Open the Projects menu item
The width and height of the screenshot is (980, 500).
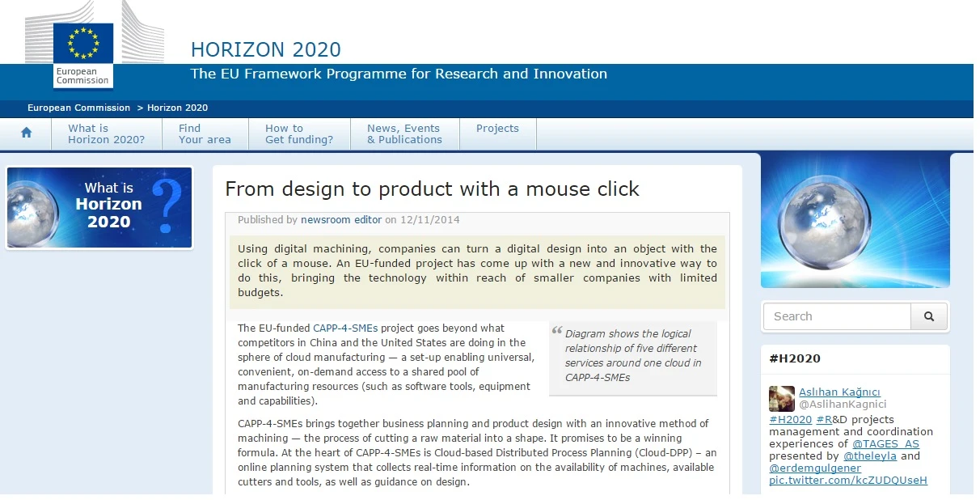point(497,128)
